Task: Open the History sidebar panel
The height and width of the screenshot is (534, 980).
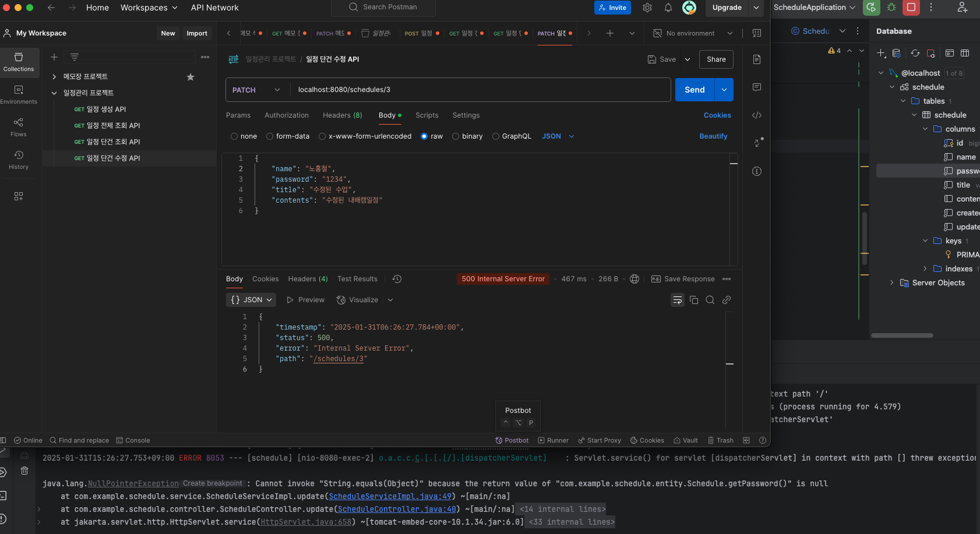Action: pos(19,160)
